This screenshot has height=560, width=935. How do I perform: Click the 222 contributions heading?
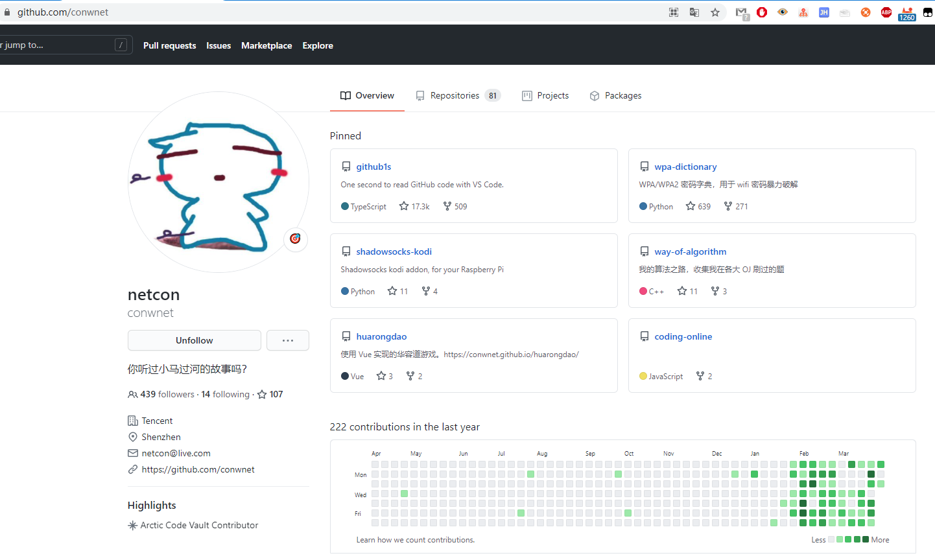tap(405, 426)
